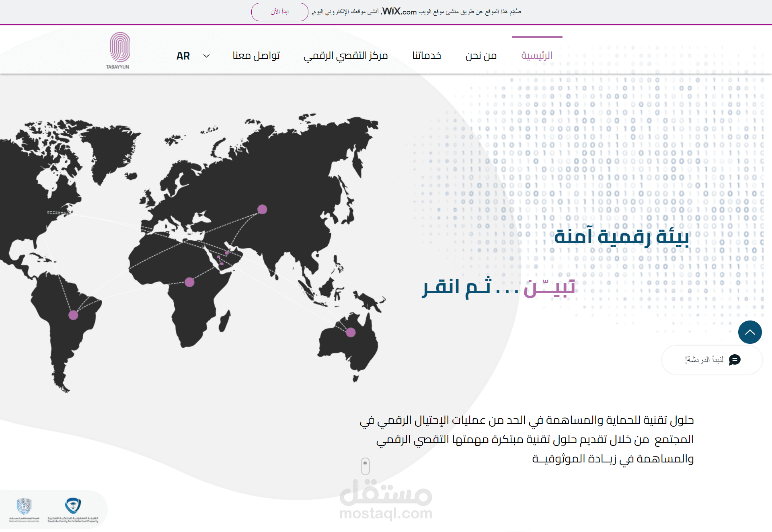Image resolution: width=772 pixels, height=532 pixels.
Task: Click the WiX.com link in banner
Action: tap(399, 11)
